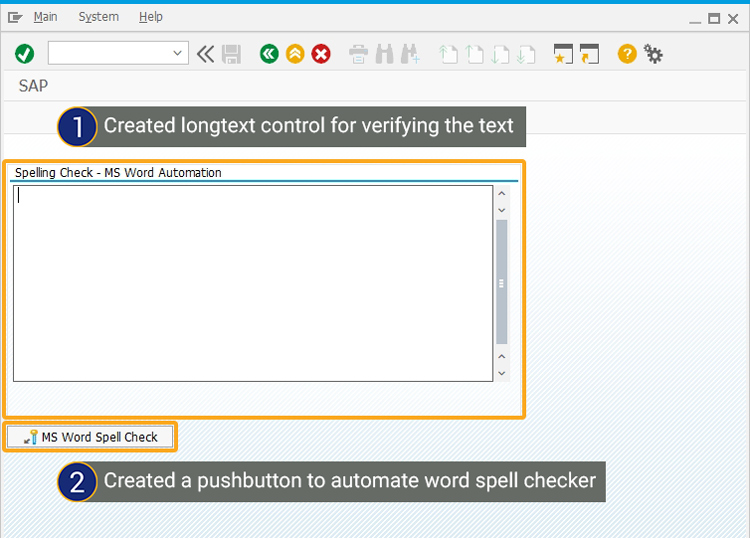Click the SAP title text
Screen dimensions: 750x538
click(33, 86)
